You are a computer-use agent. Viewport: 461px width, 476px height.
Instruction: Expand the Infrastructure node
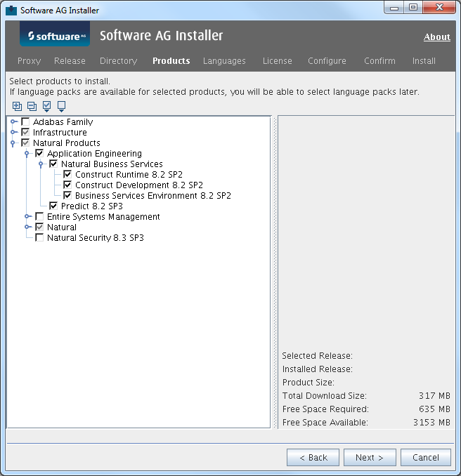[x=13, y=133]
